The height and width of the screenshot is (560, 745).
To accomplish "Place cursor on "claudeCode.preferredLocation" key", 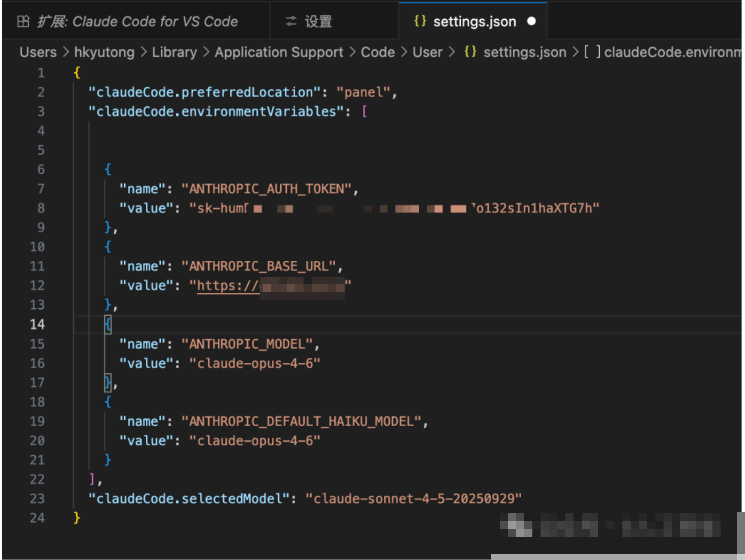I will coord(204,92).
